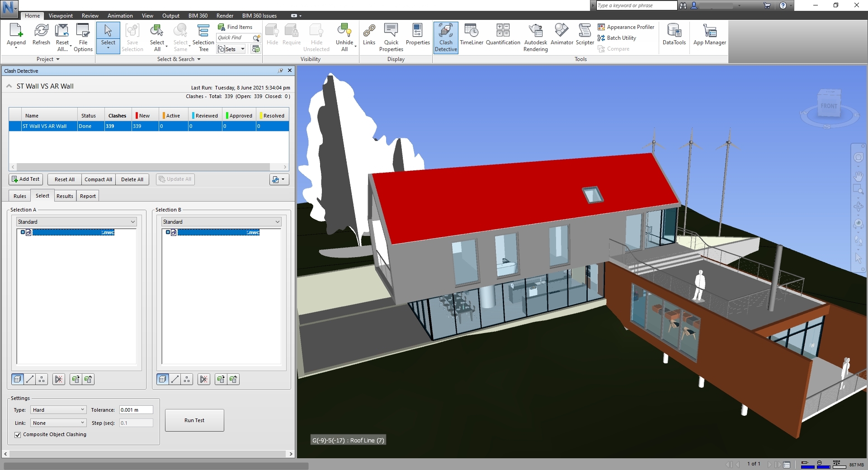This screenshot has height=470, width=868.
Task: Toggle surfaces geometry button under Selection A
Action: pyautogui.click(x=18, y=380)
